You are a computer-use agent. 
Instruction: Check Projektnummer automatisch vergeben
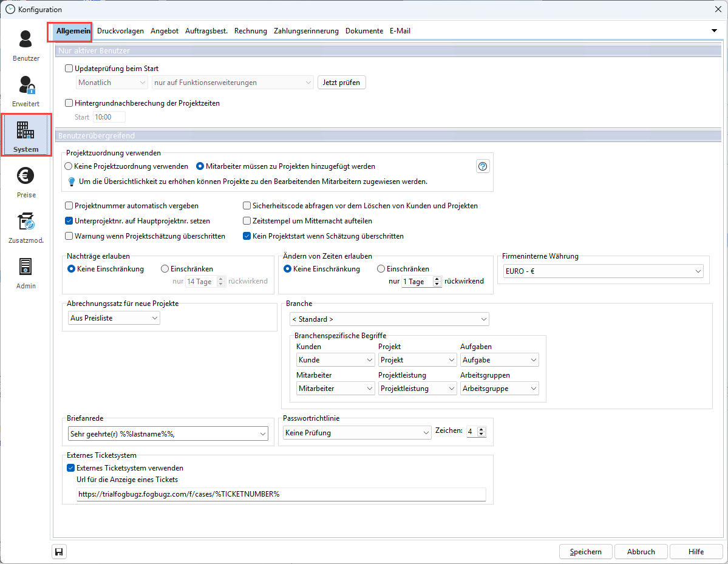coord(69,206)
